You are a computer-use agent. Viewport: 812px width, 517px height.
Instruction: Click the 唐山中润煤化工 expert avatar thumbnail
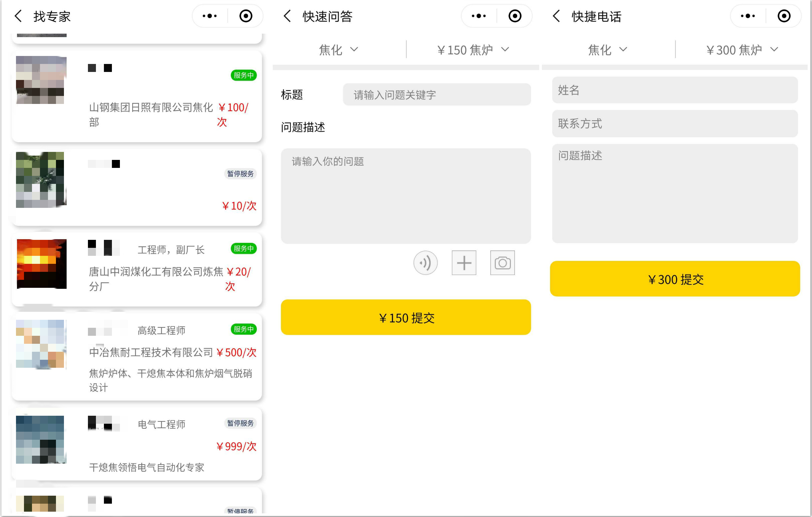pos(42,264)
